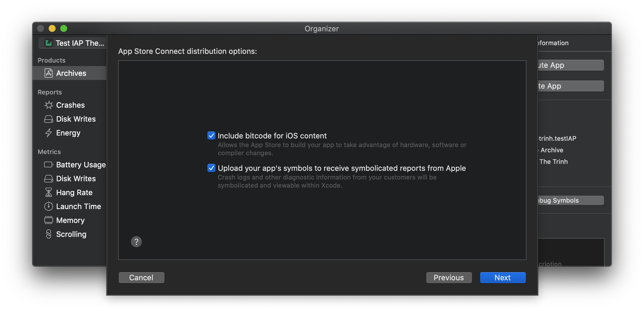644x311 pixels.
Task: Open Disk Writes icon under Reports
Action: [49, 119]
